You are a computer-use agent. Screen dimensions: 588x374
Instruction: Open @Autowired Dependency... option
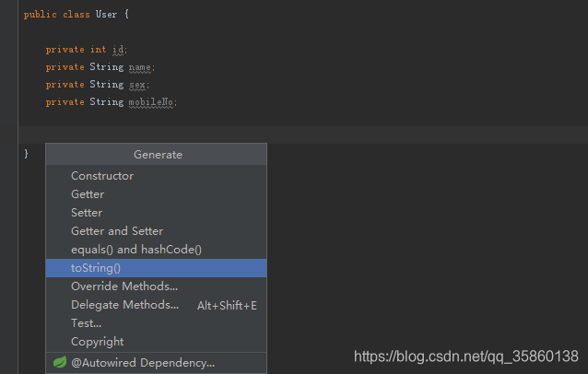click(x=156, y=363)
